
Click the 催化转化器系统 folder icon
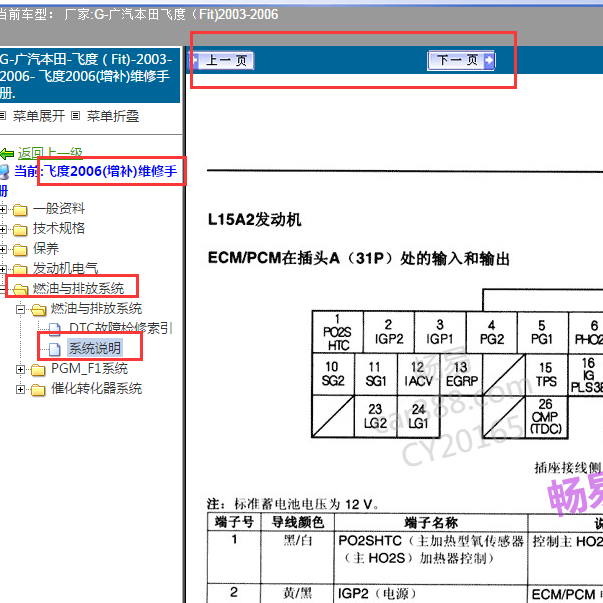coord(38,390)
